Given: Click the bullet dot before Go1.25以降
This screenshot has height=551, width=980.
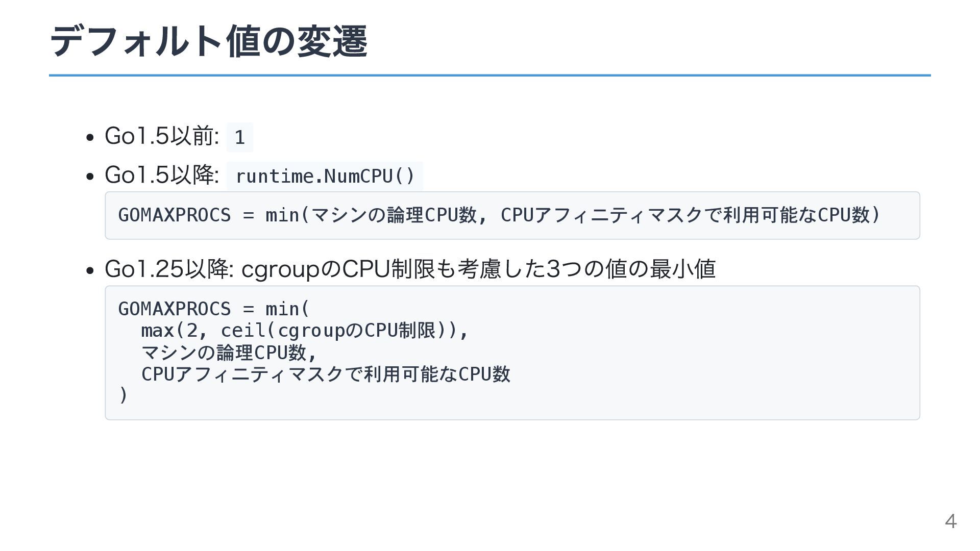Looking at the screenshot, I should tap(90, 270).
